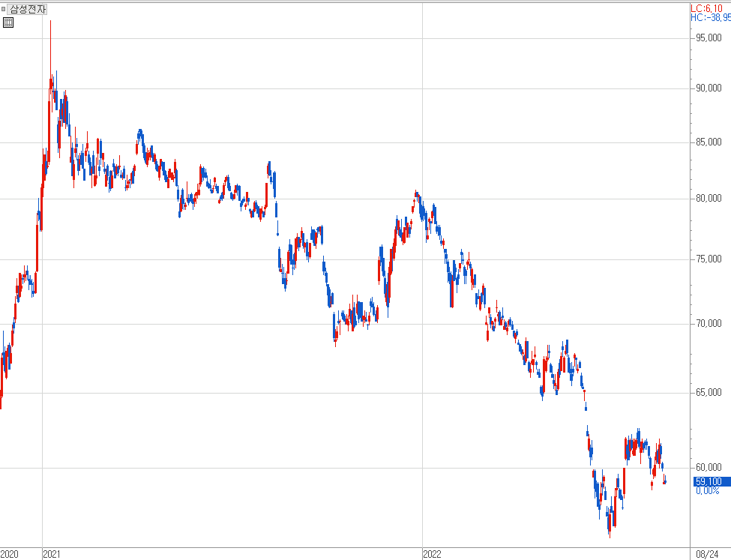Click the 85,000 price axis label
The height and width of the screenshot is (560, 731).
point(709,142)
